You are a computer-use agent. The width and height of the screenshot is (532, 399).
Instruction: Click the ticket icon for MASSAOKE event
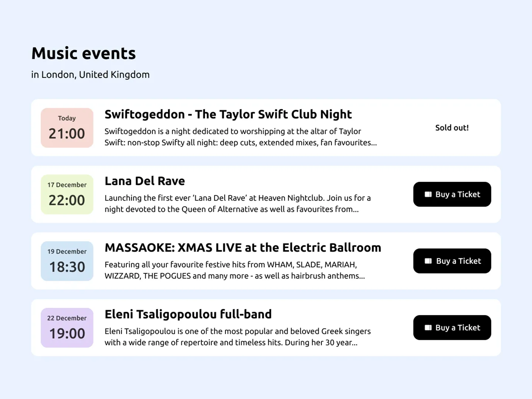coord(428,261)
